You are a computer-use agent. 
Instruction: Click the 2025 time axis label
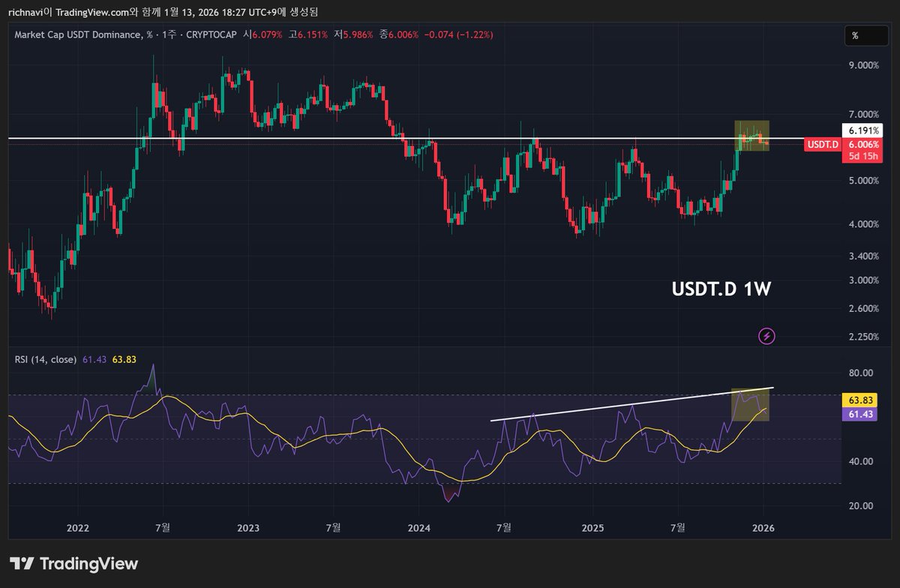(592, 527)
